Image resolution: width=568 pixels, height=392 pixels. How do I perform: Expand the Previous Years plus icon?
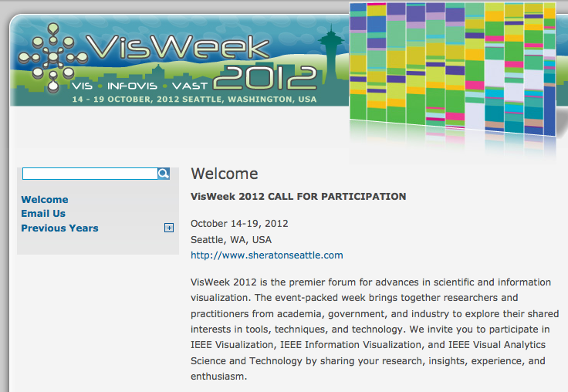(169, 228)
